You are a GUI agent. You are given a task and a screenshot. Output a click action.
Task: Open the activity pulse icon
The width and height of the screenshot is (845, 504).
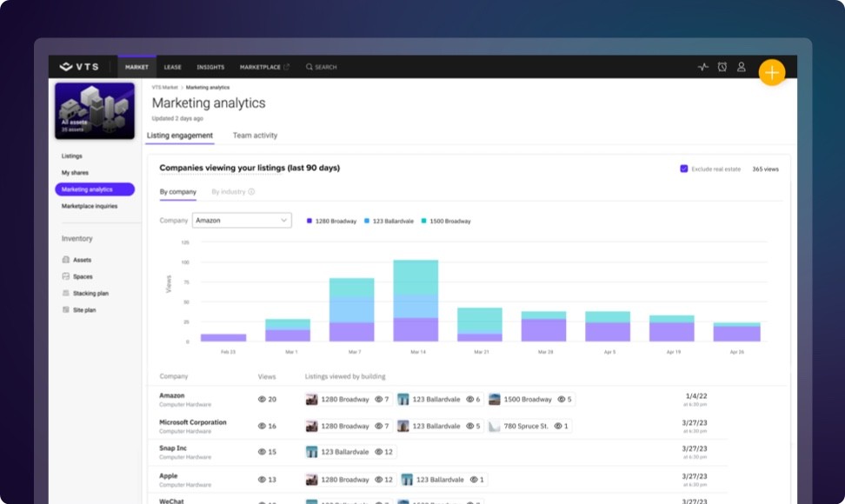click(702, 67)
